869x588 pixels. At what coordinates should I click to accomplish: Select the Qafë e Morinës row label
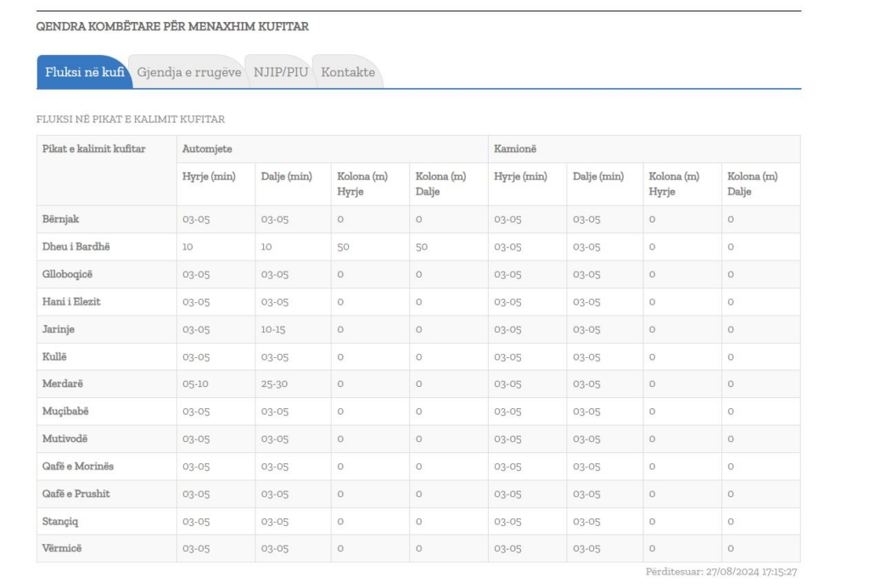(77, 466)
